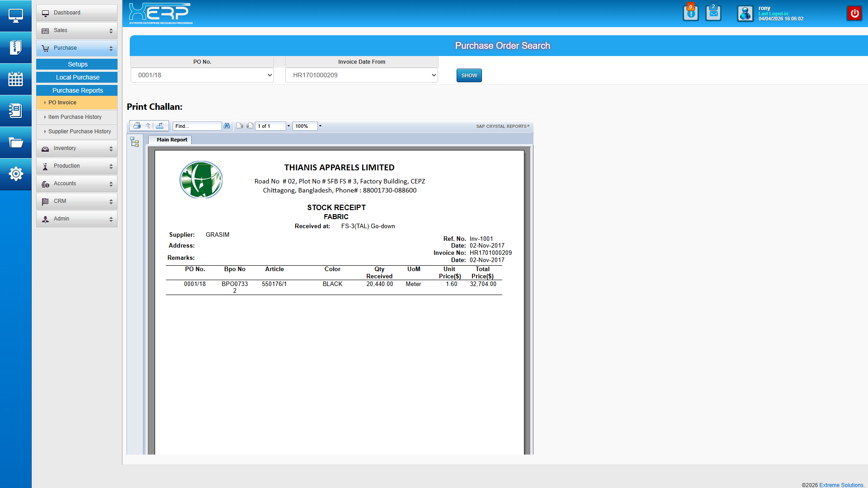The height and width of the screenshot is (488, 868).
Task: Click the SHOW button
Action: click(x=469, y=75)
